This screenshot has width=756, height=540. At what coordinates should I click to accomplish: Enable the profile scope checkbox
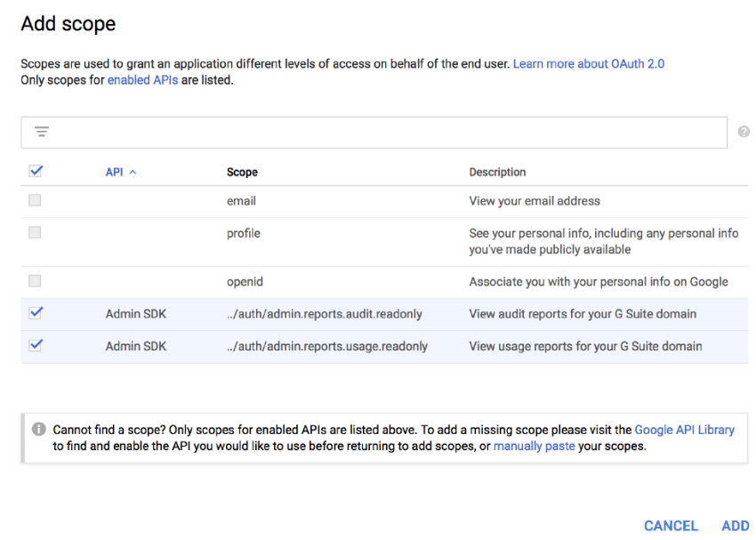coord(36,233)
